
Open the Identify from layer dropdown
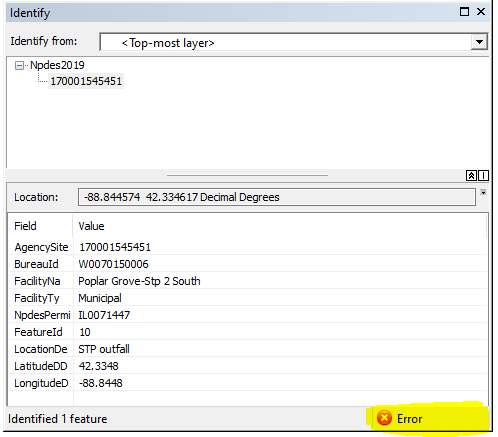point(479,42)
